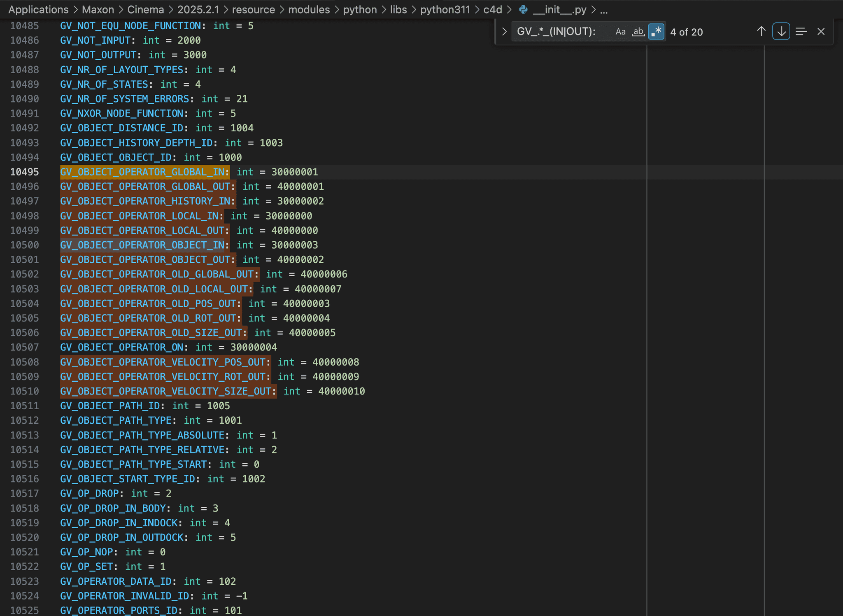
Task: Click value 40000010 on line 10510
Action: 342,391
